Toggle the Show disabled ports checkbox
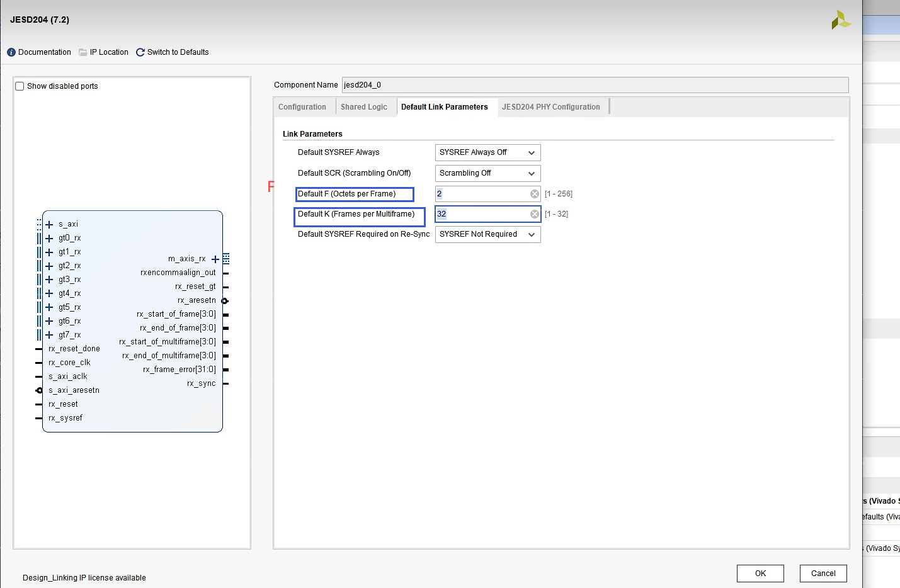Image resolution: width=900 pixels, height=588 pixels. pyautogui.click(x=20, y=86)
